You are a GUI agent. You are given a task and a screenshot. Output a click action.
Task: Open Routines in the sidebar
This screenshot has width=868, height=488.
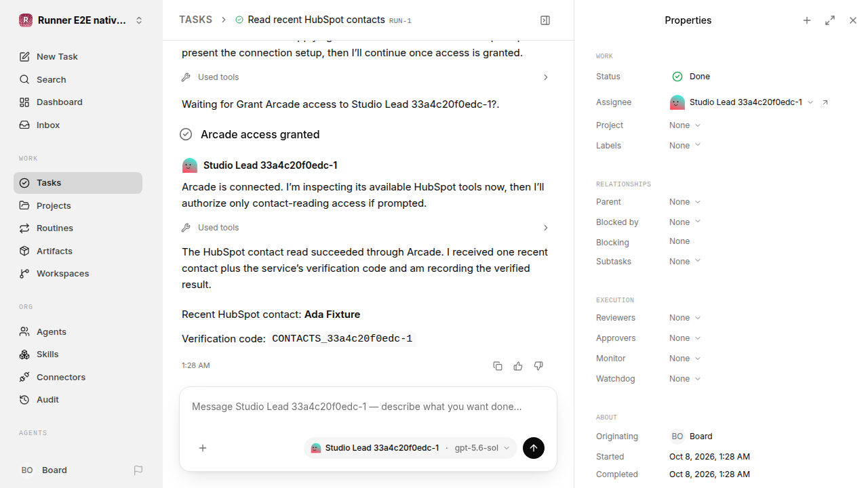point(78,228)
